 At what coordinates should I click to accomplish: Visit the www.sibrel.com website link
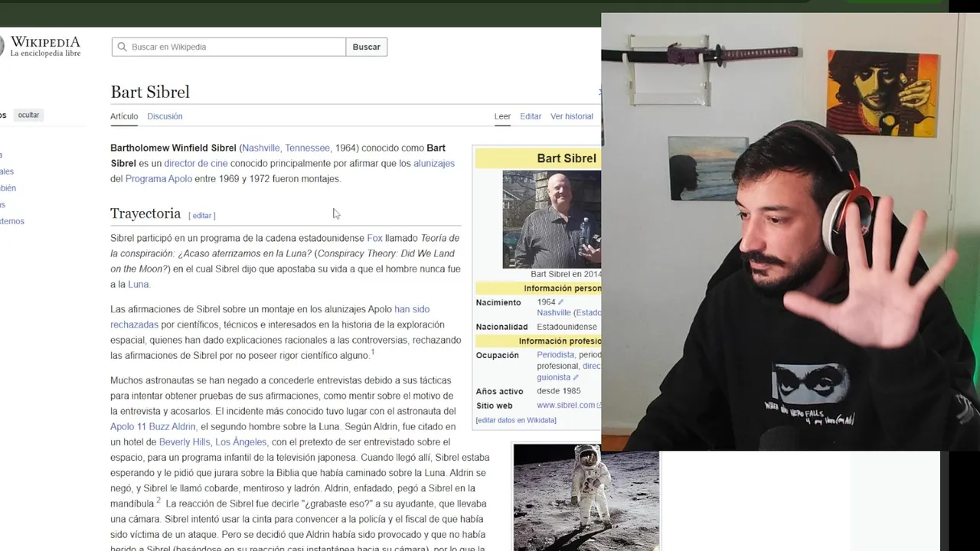tap(566, 406)
